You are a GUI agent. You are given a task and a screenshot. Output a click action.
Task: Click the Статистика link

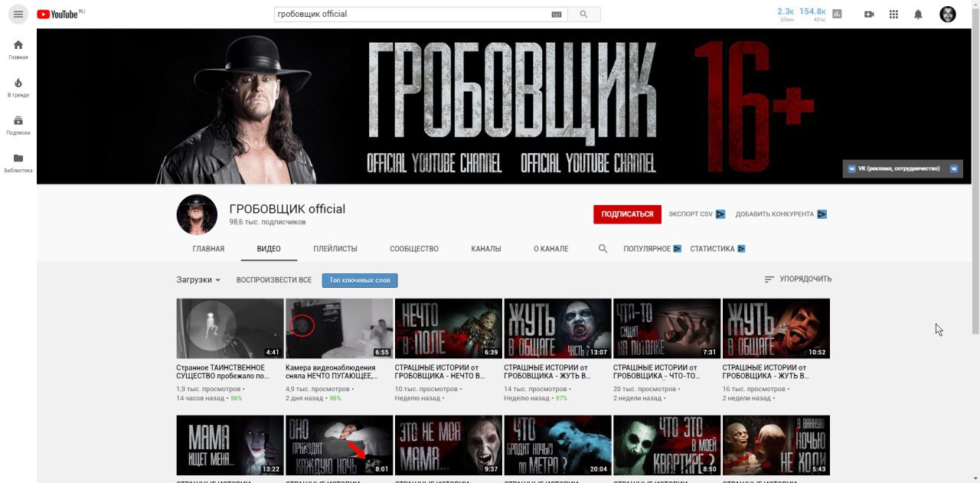click(x=712, y=249)
